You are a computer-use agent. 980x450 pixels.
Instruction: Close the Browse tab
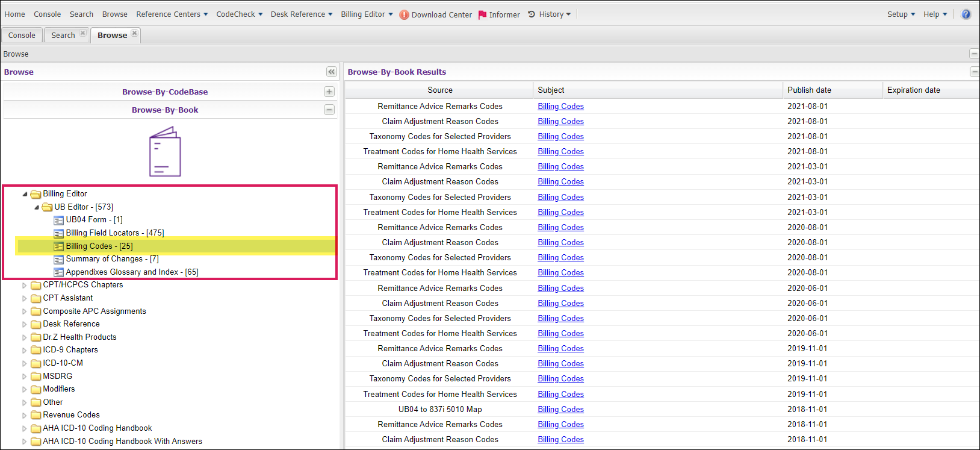(135, 33)
